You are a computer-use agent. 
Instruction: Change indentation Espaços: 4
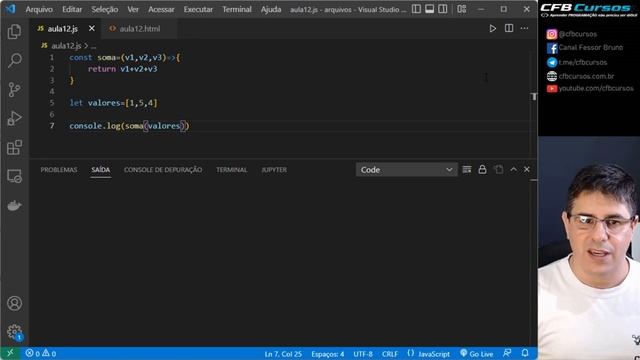(x=327, y=354)
